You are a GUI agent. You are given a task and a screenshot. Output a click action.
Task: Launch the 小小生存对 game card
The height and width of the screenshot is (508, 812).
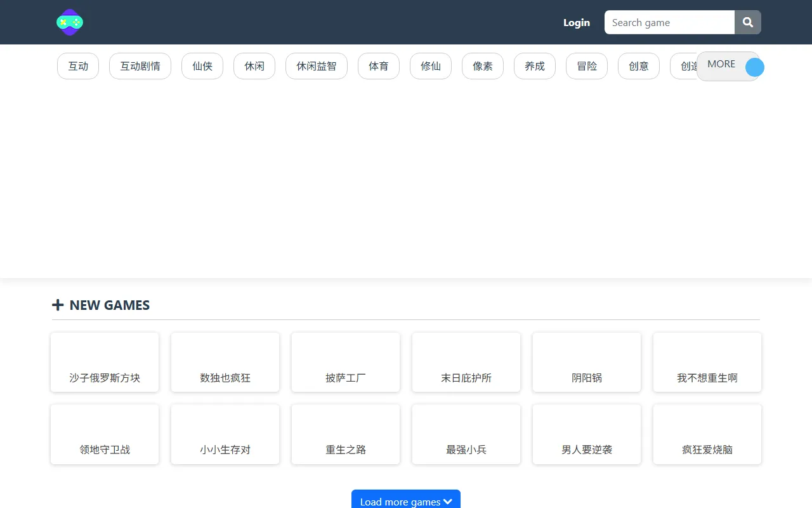(x=225, y=434)
